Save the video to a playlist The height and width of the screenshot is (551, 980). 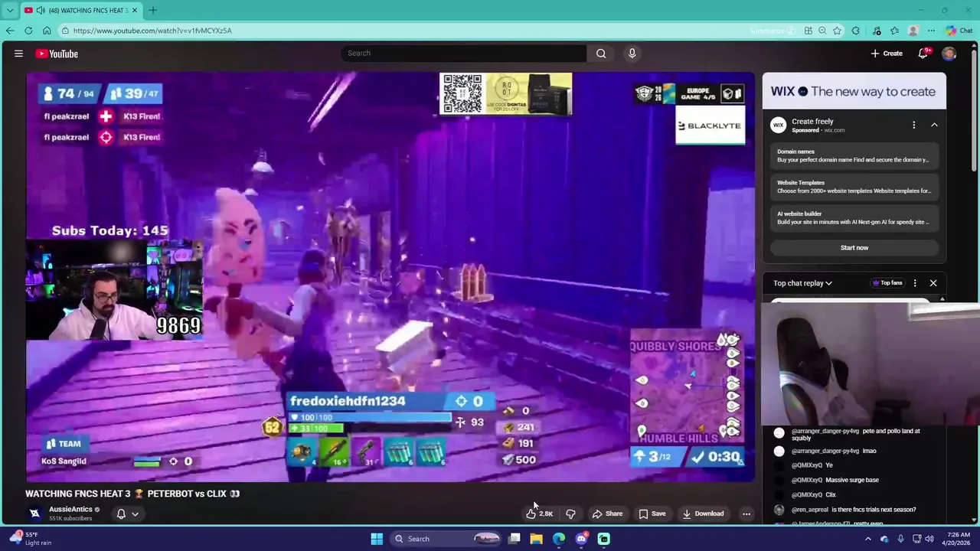[652, 514]
